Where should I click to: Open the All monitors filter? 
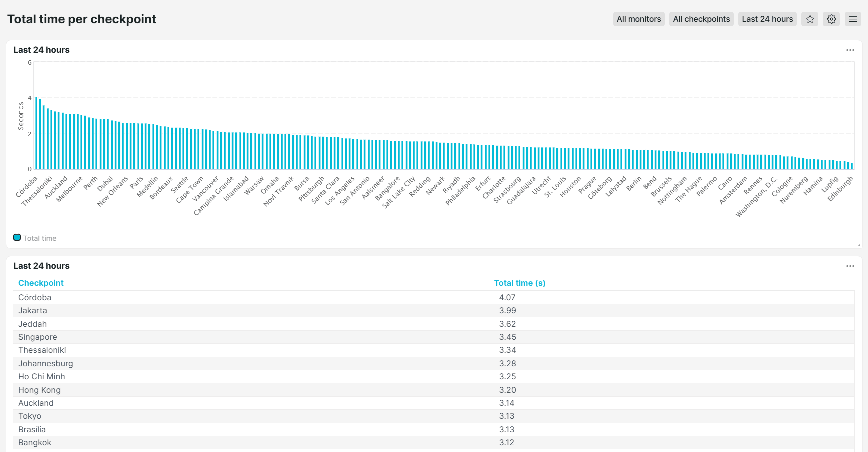638,19
